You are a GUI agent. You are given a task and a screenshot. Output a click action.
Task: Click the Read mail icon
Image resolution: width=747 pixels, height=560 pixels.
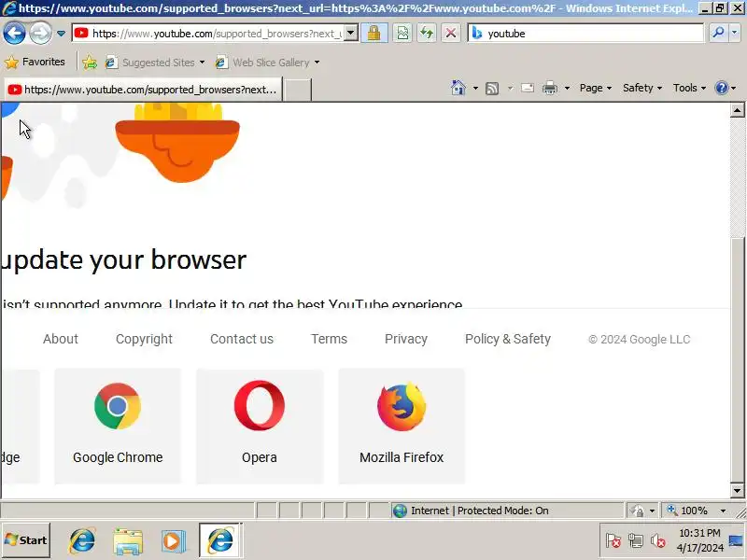pyautogui.click(x=528, y=88)
